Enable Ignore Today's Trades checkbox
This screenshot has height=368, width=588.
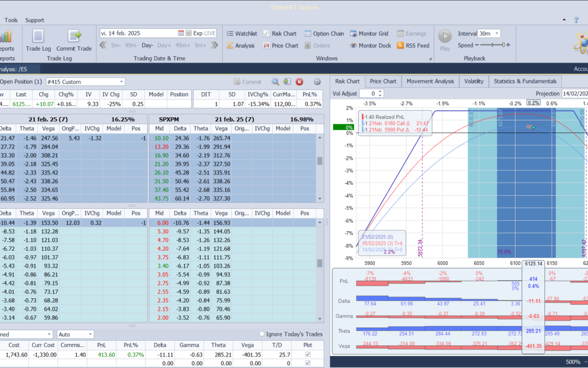coord(262,334)
